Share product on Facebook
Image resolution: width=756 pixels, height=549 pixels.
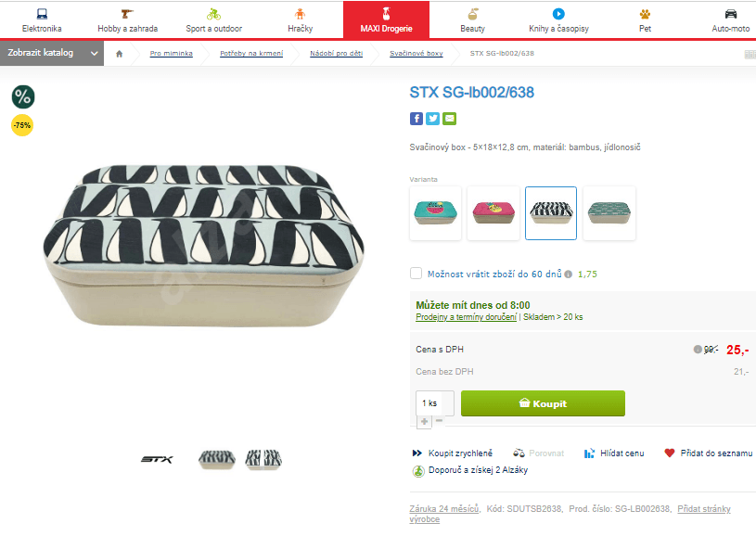pyautogui.click(x=416, y=119)
